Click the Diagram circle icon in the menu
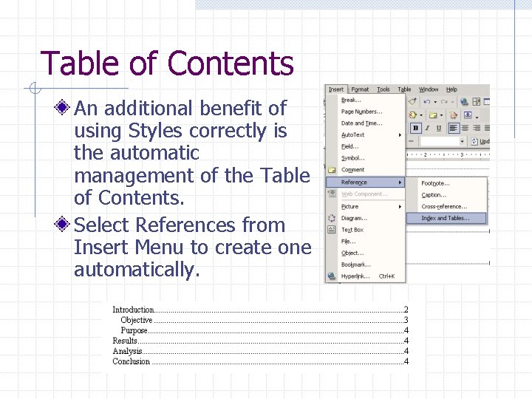This screenshot has width=532, height=399. 332,218
